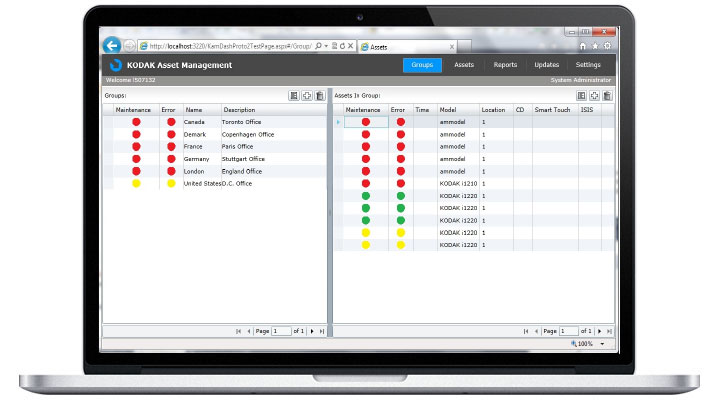
Task: Go to first page in Groups pager
Action: [238, 331]
